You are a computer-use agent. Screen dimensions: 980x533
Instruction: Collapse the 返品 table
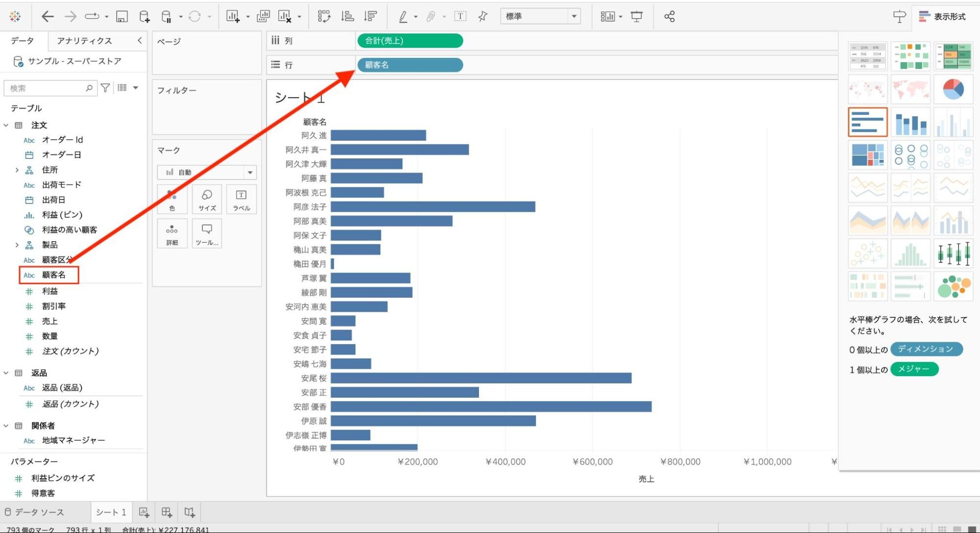(x=6, y=373)
